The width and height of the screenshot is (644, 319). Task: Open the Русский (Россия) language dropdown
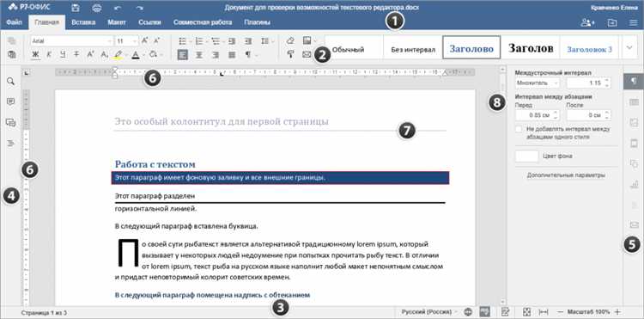point(429,311)
